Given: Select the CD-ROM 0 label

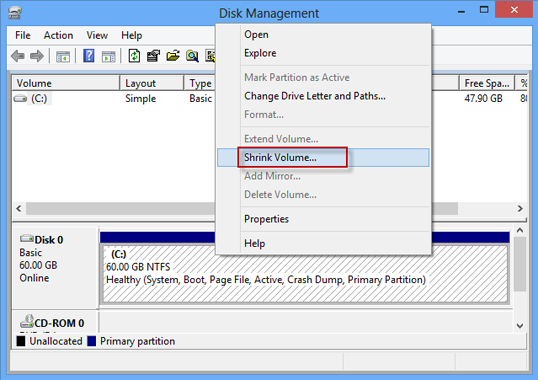Looking at the screenshot, I should 59,323.
